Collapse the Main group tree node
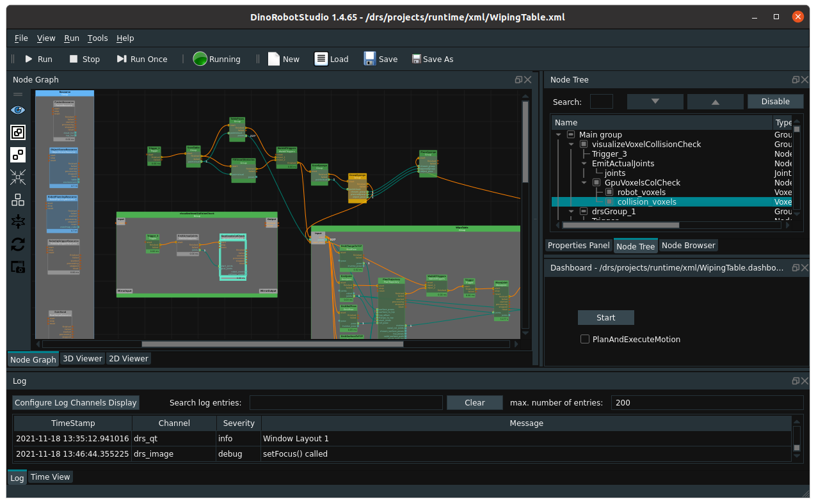Screen dimensions: 816x504 tap(559, 134)
